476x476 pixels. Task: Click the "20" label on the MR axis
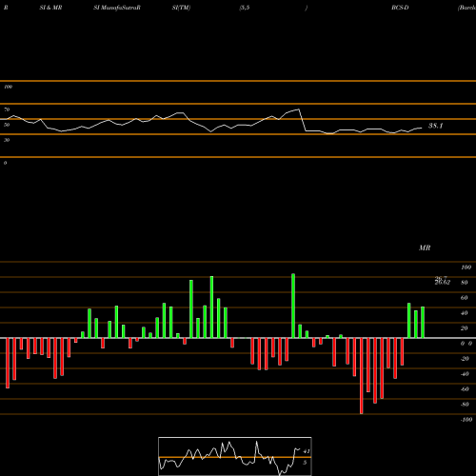click(465, 328)
